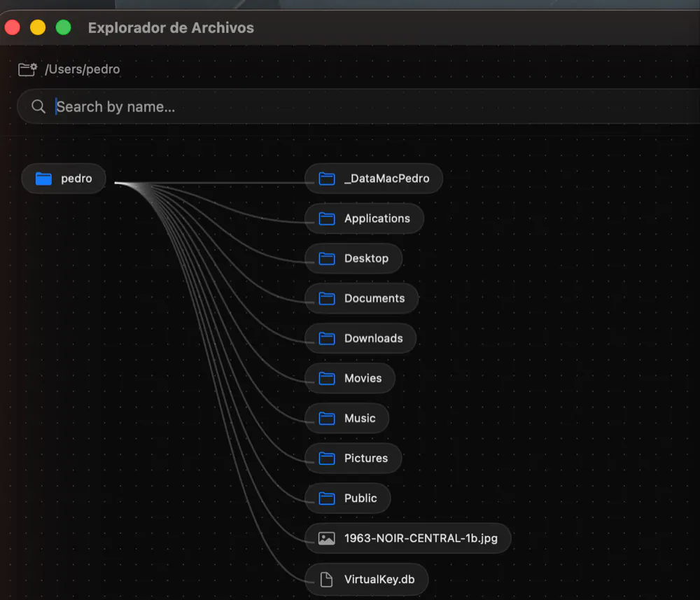Click the folder icon next to Pictures
Screen dimensions: 700x600
point(327,459)
